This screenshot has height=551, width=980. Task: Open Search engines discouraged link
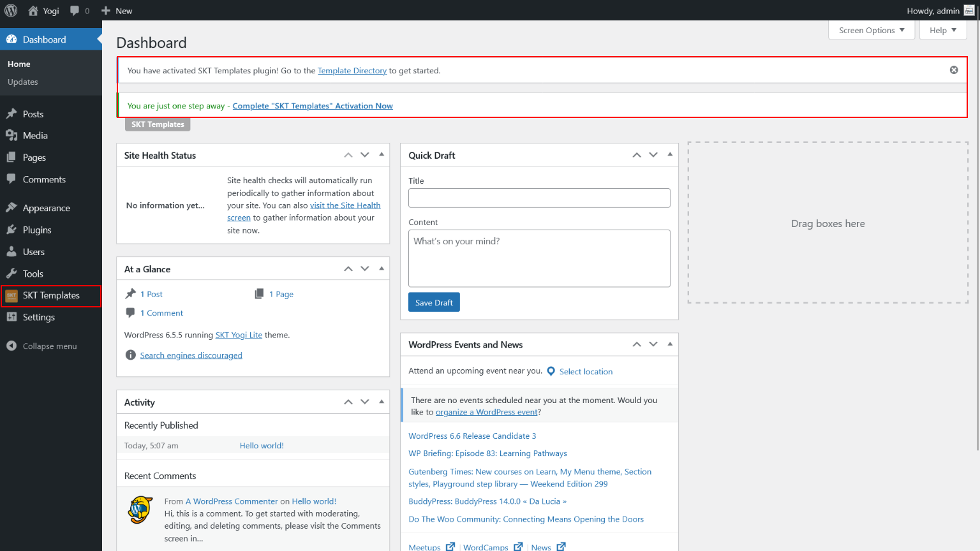pyautogui.click(x=191, y=355)
